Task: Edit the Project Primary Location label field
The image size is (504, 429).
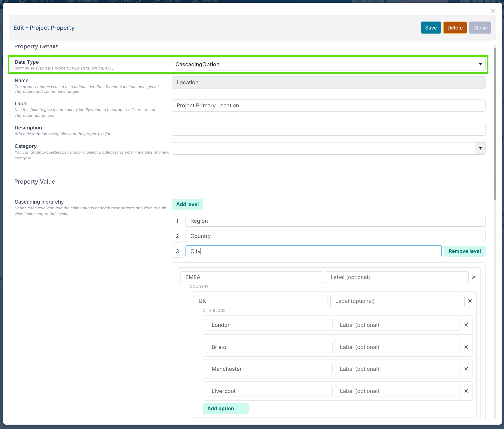Action: point(328,105)
